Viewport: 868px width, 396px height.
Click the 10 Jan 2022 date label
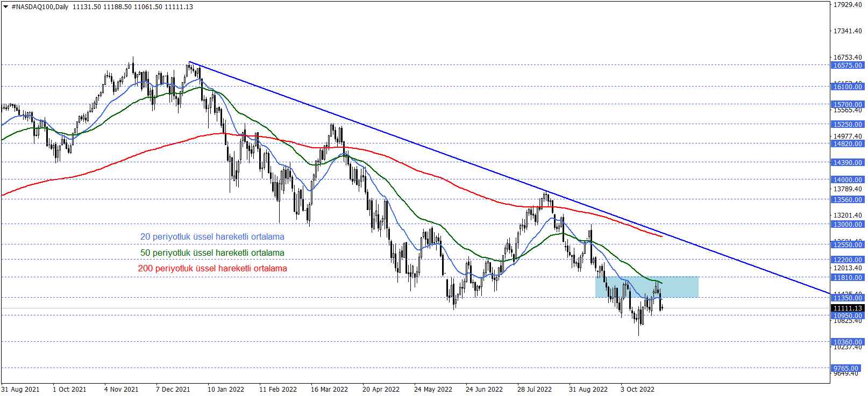click(x=226, y=390)
